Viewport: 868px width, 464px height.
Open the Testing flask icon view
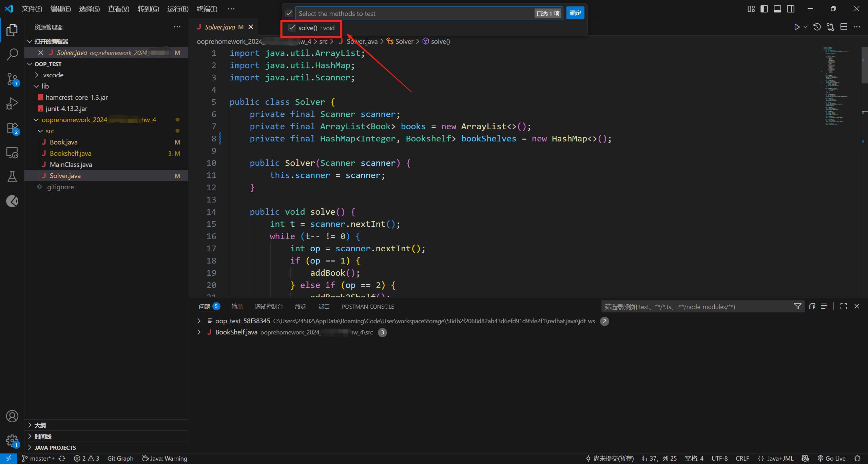coord(12,177)
